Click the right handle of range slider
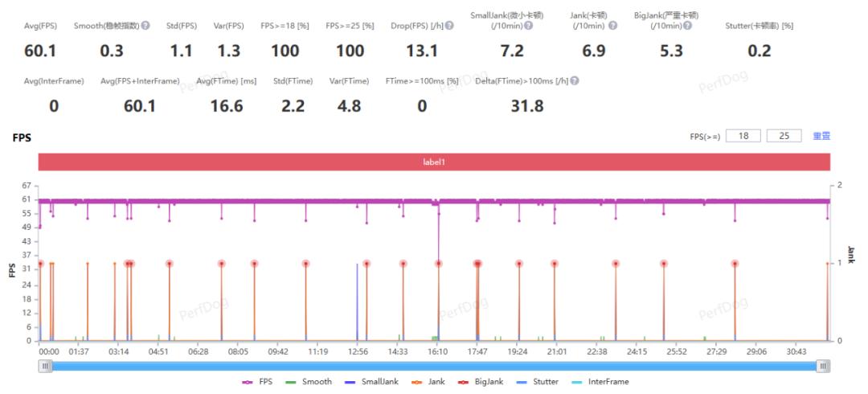The width and height of the screenshot is (868, 394). tap(823, 366)
